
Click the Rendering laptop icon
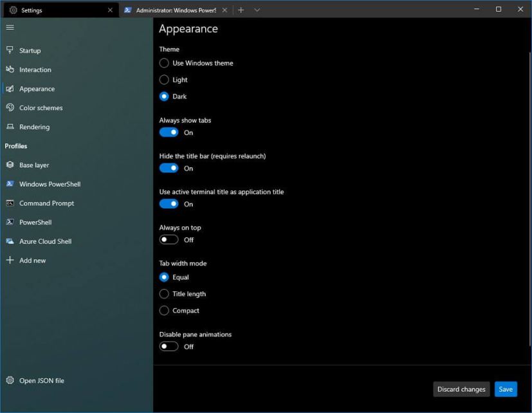[x=10, y=127]
